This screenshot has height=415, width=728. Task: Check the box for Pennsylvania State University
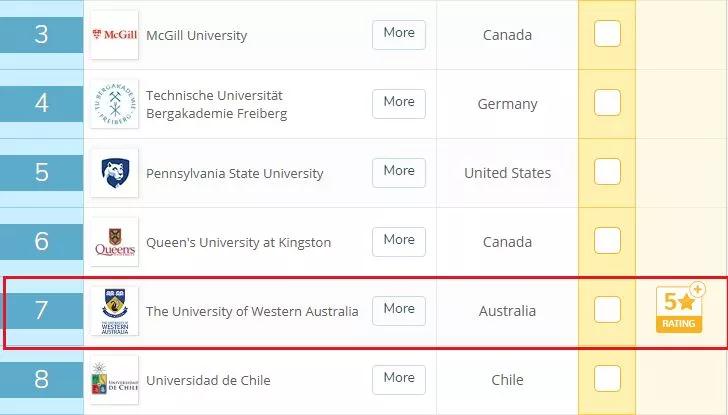607,172
